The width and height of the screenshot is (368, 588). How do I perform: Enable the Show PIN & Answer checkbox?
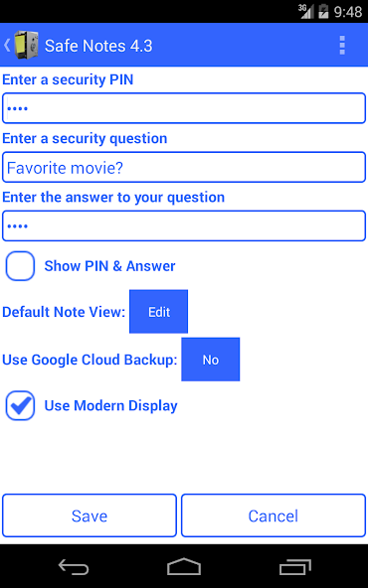[20, 266]
